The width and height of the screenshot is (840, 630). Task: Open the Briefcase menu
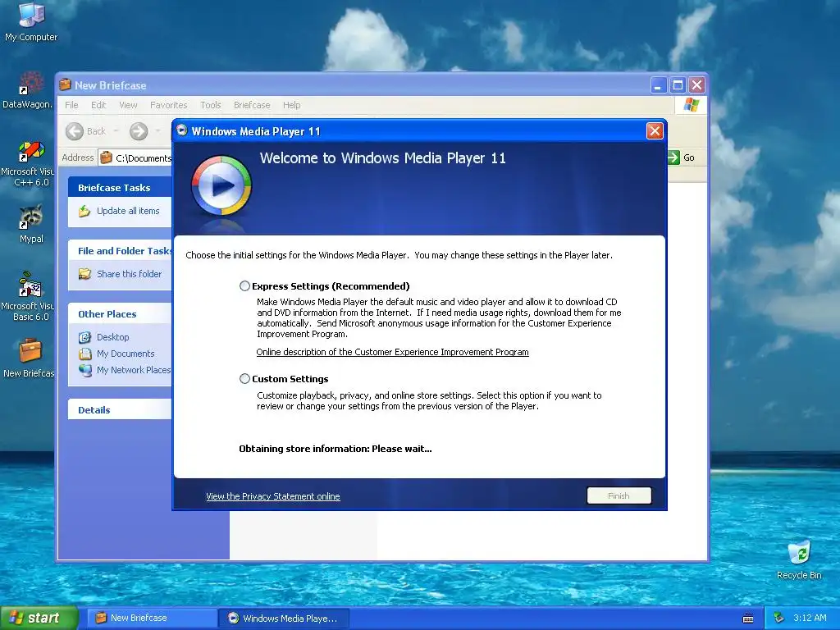click(x=252, y=105)
